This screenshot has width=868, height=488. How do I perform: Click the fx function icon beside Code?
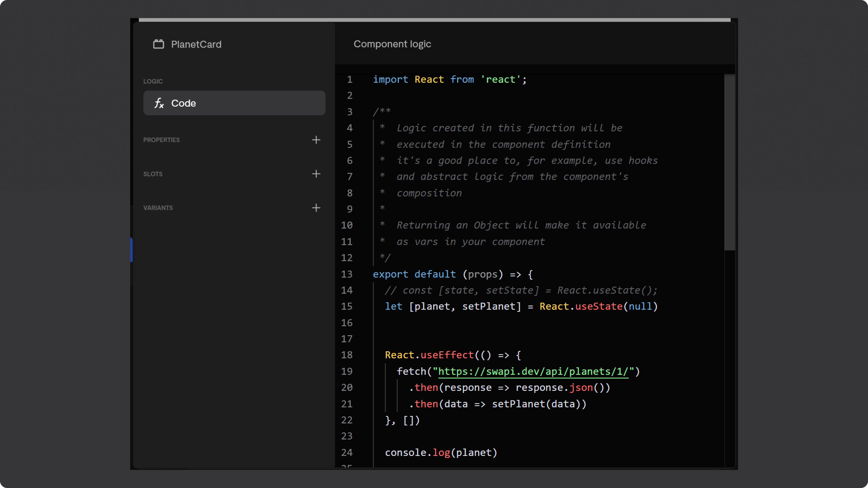point(159,103)
